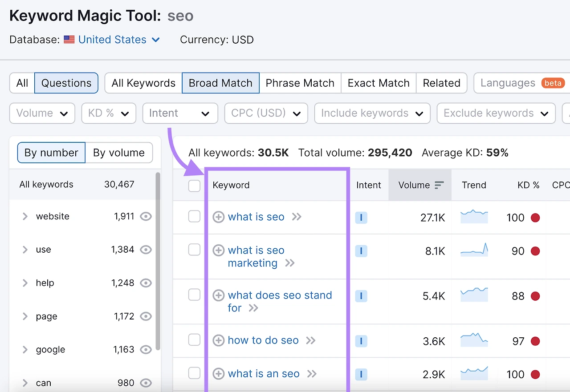The height and width of the screenshot is (392, 570).
Task: Click the 'By volume' button
Action: pos(118,153)
